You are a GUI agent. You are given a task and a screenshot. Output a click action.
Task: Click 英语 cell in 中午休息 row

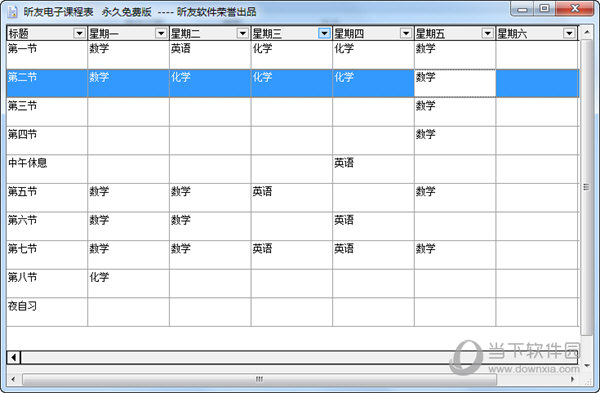pyautogui.click(x=373, y=169)
